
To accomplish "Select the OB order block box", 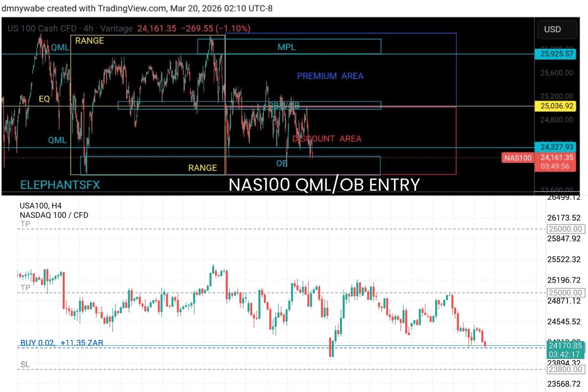I will (x=281, y=164).
